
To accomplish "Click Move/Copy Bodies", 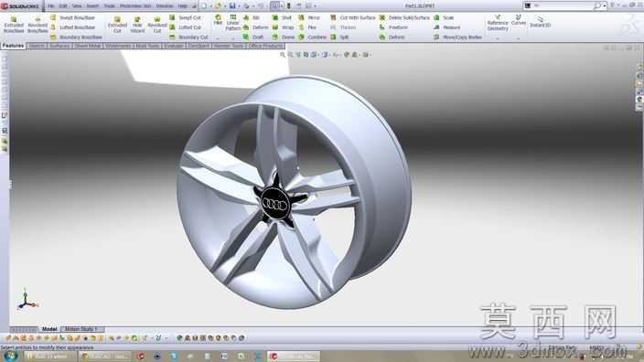I will click(x=457, y=37).
